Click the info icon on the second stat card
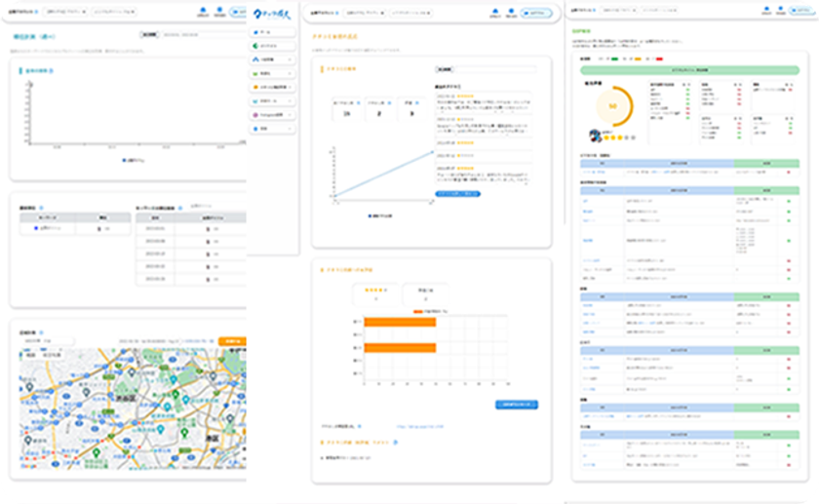819x504 pixels. [390, 103]
